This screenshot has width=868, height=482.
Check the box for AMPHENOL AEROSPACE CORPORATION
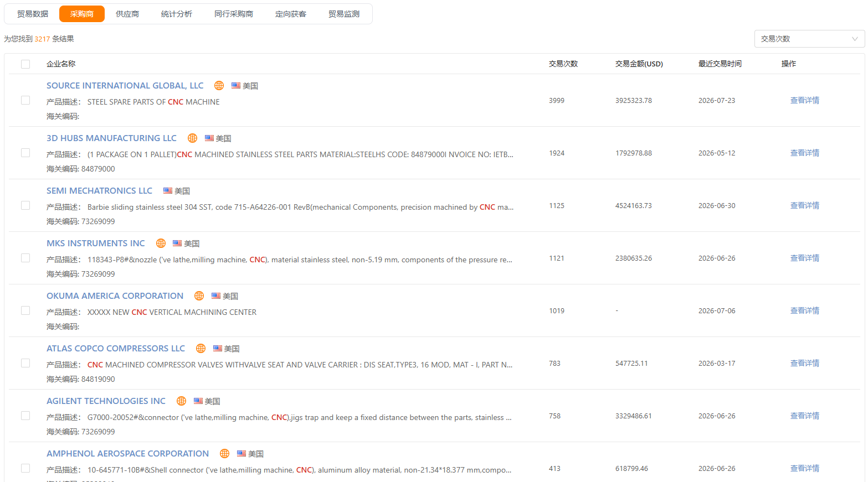click(x=25, y=468)
